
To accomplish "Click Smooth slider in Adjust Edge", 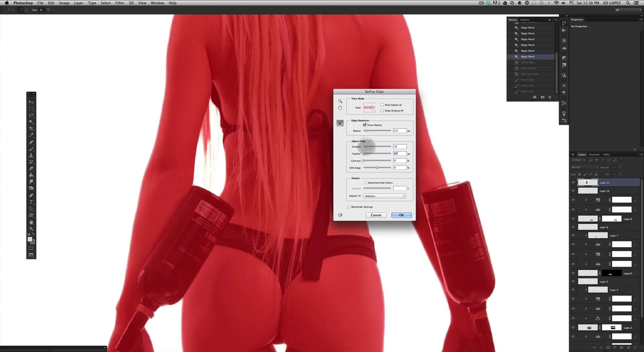I will (377, 146).
